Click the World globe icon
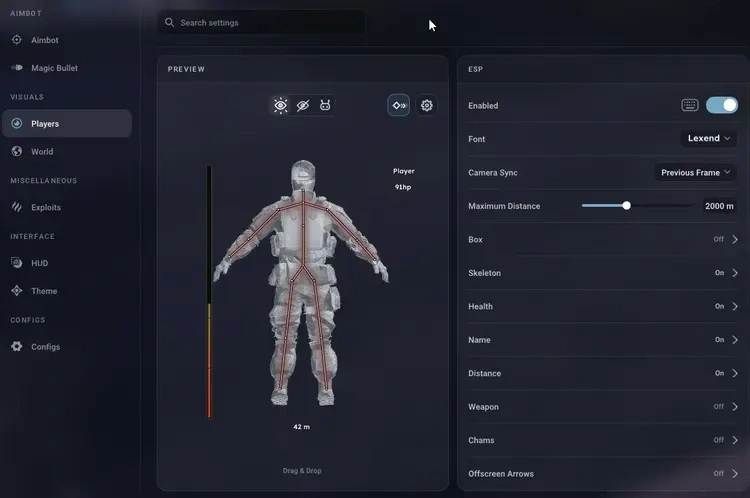750x498 pixels. pyautogui.click(x=17, y=151)
